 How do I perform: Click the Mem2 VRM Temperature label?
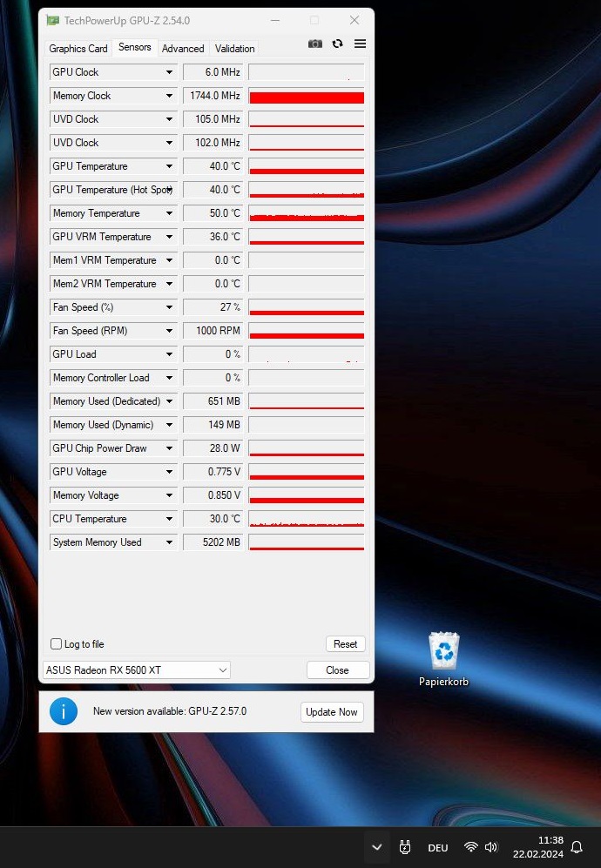[x=105, y=284]
